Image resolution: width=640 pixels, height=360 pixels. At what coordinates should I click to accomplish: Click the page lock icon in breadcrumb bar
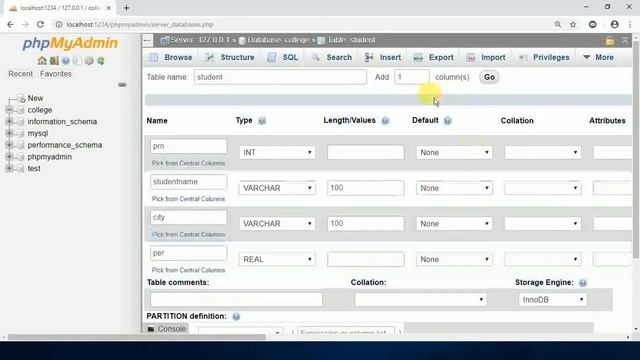(x=610, y=40)
